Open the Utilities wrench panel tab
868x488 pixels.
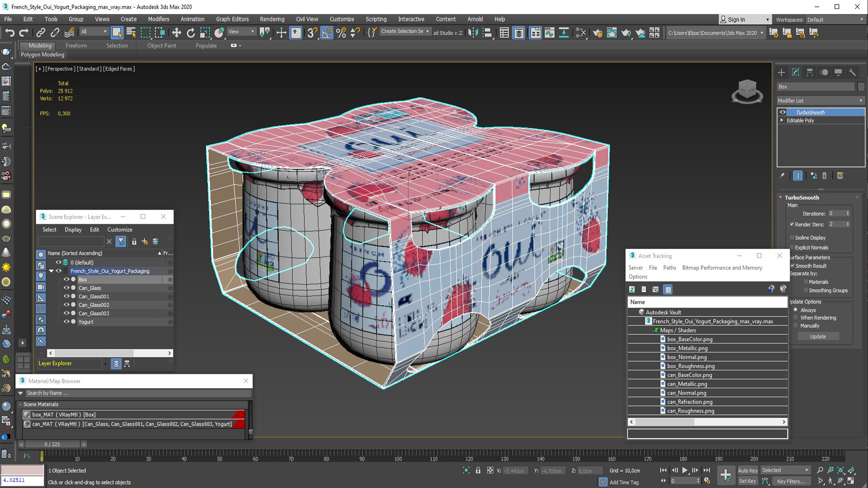click(852, 72)
